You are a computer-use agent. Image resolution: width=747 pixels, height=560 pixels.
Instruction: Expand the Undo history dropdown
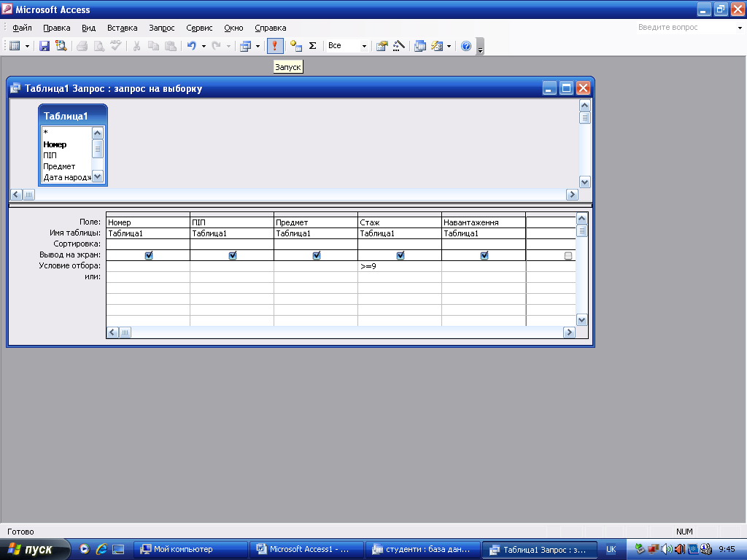[204, 46]
